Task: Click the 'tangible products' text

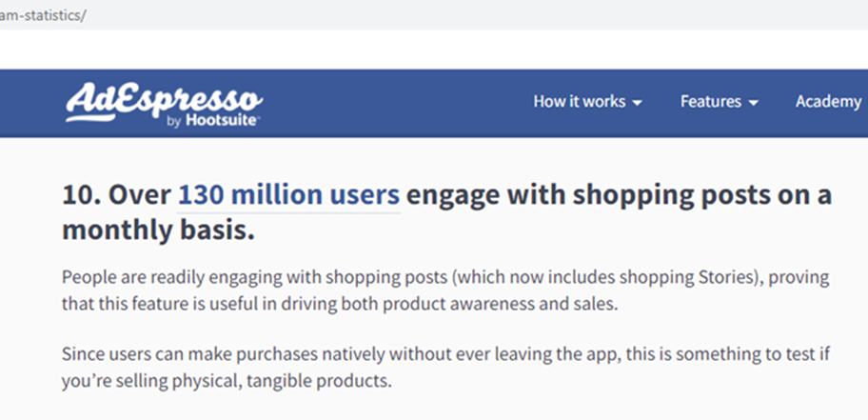Action: click(x=325, y=382)
